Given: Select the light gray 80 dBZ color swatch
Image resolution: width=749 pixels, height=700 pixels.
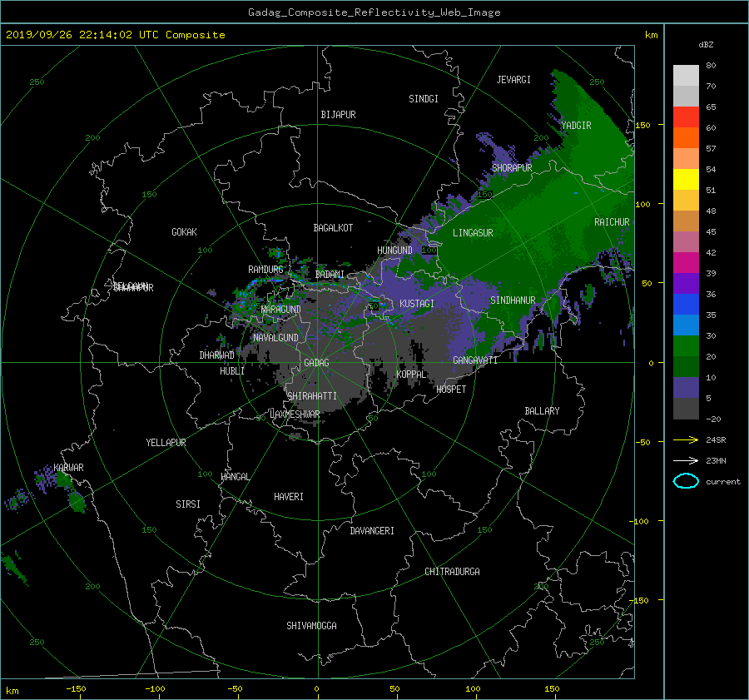Looking at the screenshot, I should pyautogui.click(x=686, y=75).
